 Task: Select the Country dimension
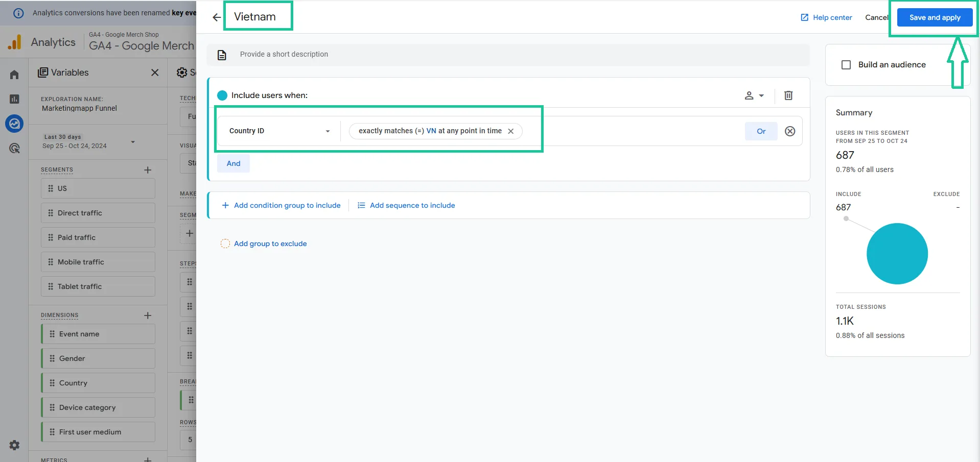coord(98,383)
